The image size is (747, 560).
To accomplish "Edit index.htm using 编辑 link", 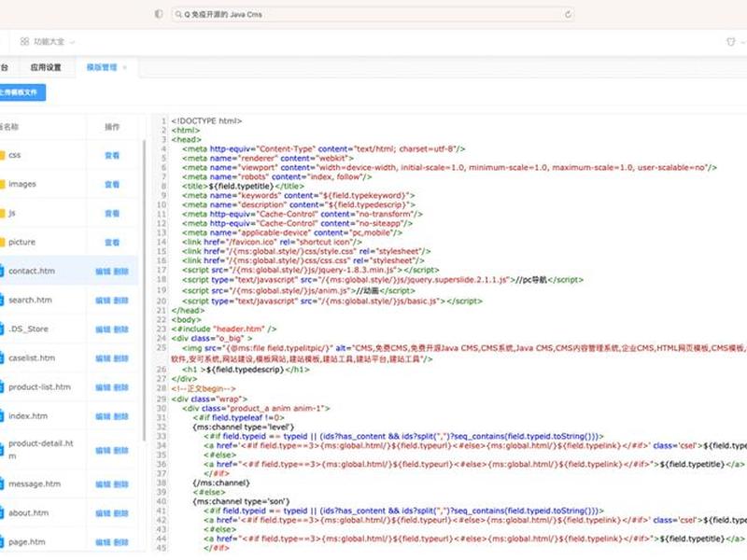I will click(x=103, y=416).
